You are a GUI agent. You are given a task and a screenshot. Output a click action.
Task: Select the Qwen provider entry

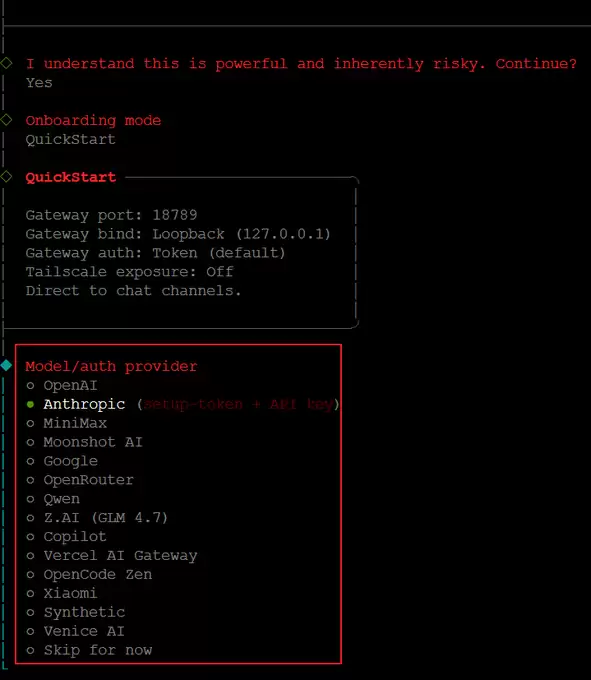click(53, 499)
